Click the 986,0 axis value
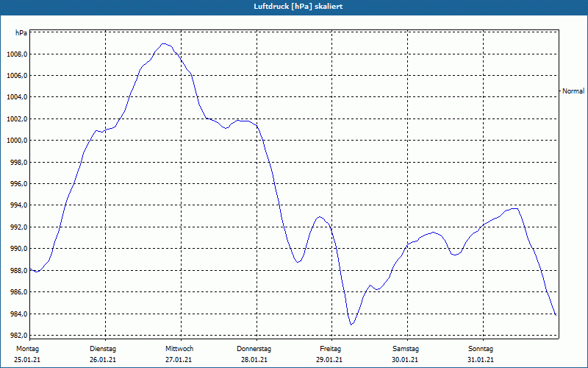588x368 pixels. point(18,292)
